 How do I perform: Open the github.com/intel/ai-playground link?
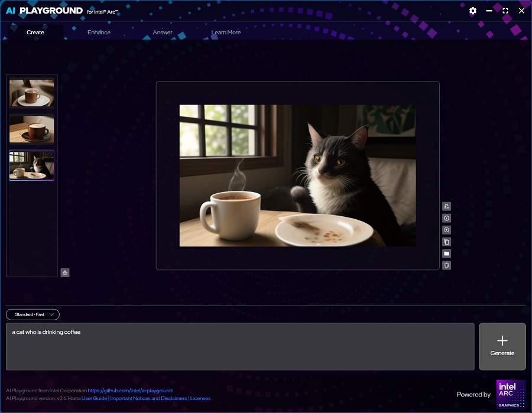coord(130,391)
